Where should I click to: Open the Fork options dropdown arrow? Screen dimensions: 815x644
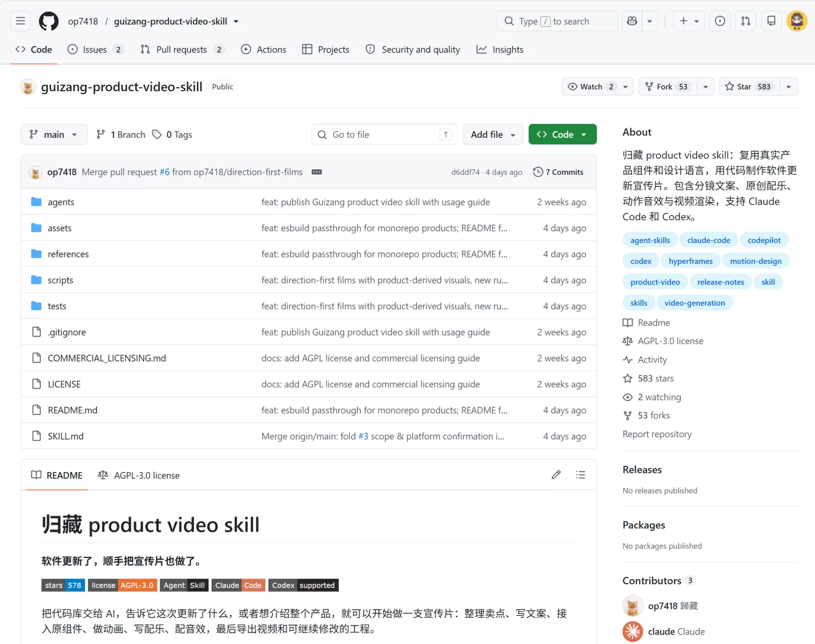(705, 87)
